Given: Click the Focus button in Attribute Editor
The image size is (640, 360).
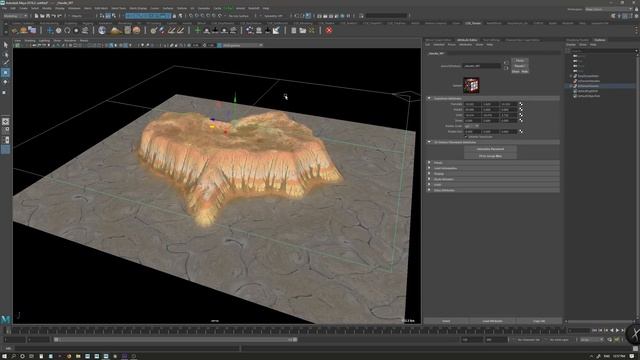Looking at the screenshot, I should point(520,60).
